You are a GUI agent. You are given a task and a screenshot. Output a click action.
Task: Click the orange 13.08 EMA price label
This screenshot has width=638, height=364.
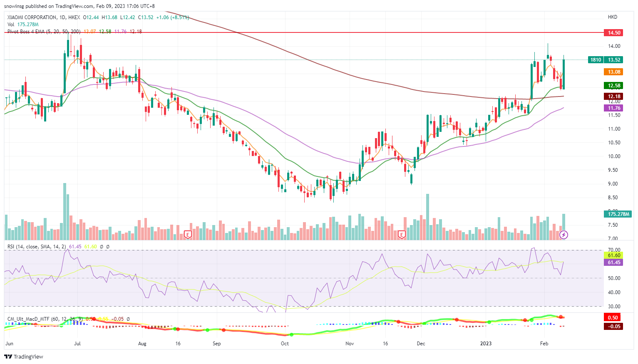(x=614, y=72)
